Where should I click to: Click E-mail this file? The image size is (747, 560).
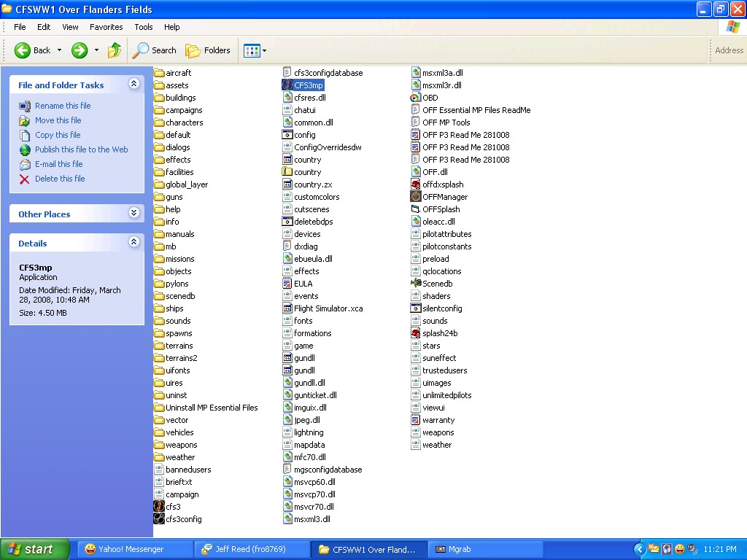(58, 164)
